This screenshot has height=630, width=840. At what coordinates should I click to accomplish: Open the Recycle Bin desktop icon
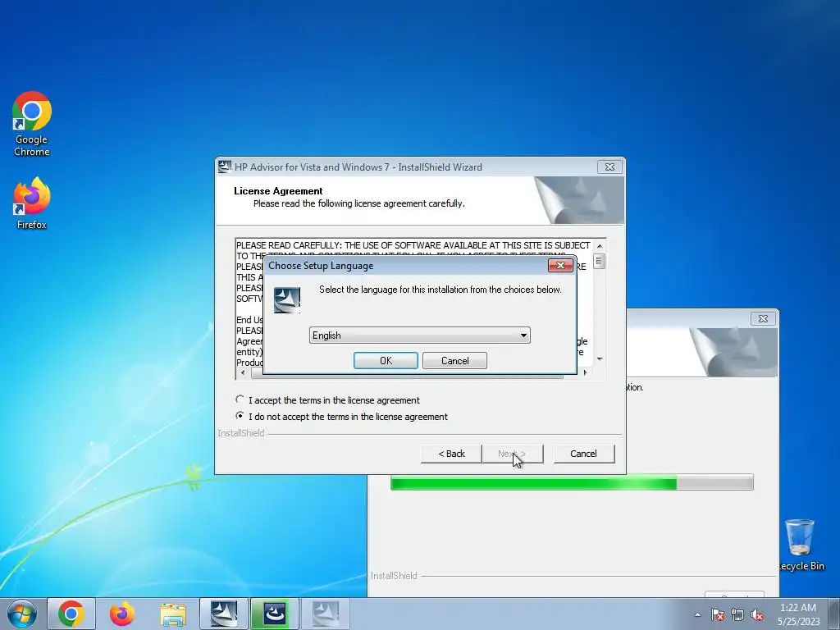click(x=801, y=545)
